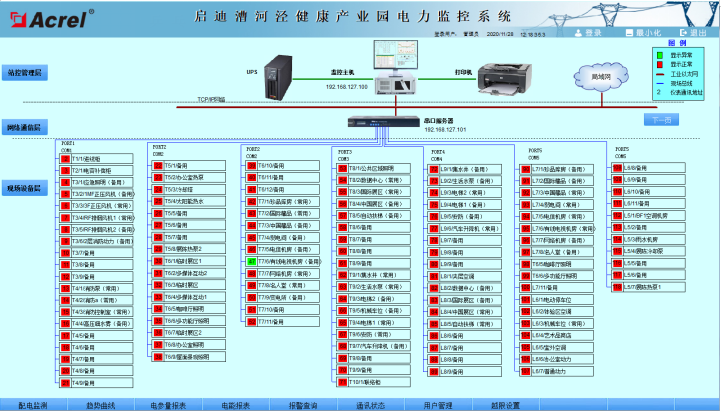
Task: Click the green legend color swatch
Action: point(660,53)
